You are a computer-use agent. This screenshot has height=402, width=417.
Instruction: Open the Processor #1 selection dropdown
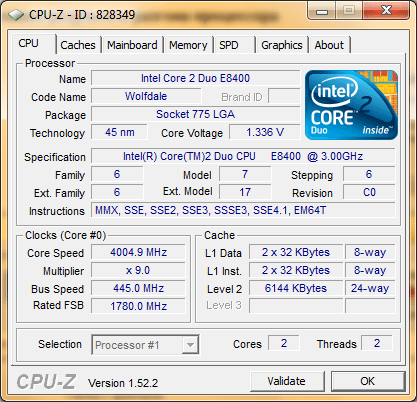point(145,345)
